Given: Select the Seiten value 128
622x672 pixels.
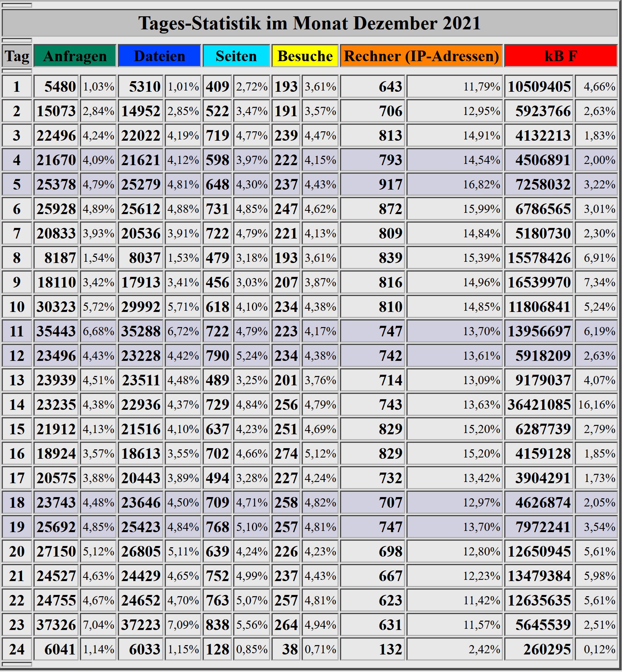Looking at the screenshot, I should (218, 649).
